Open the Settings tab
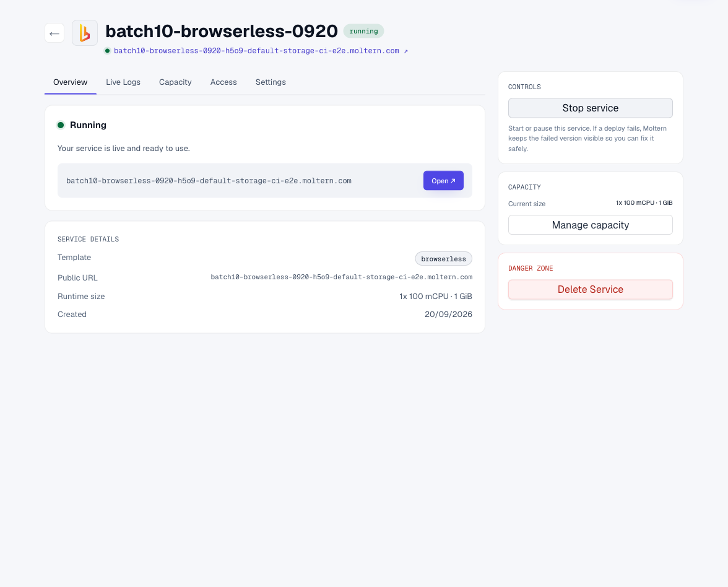The image size is (728, 587). [x=271, y=82]
